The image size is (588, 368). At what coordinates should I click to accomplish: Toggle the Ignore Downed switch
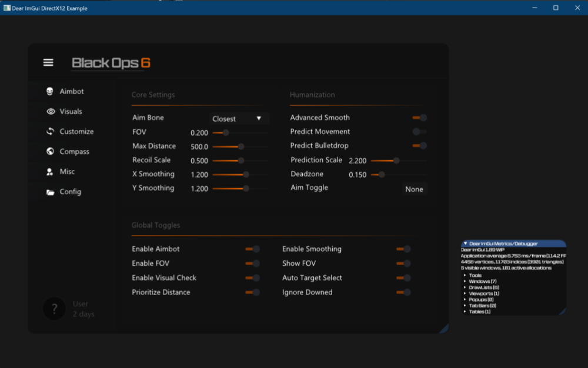tap(403, 292)
